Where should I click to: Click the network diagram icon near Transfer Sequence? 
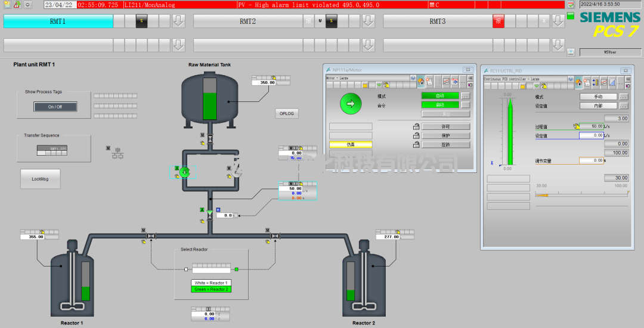(x=117, y=153)
